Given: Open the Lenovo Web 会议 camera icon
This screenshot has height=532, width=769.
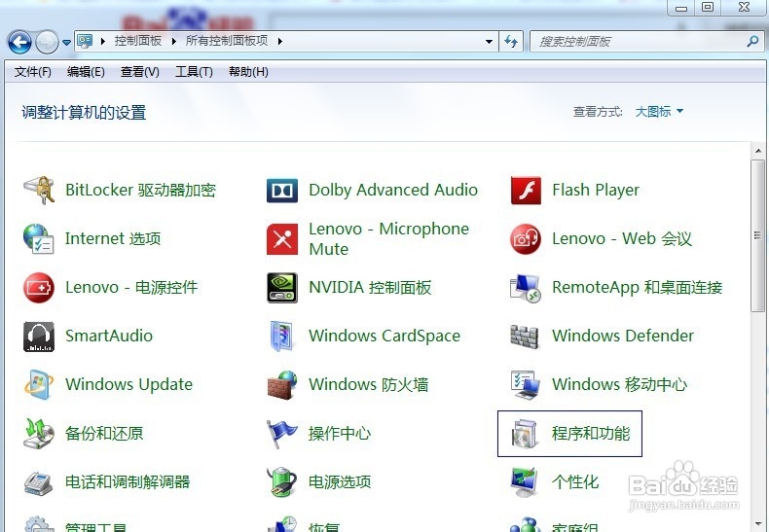Looking at the screenshot, I should tap(526, 239).
